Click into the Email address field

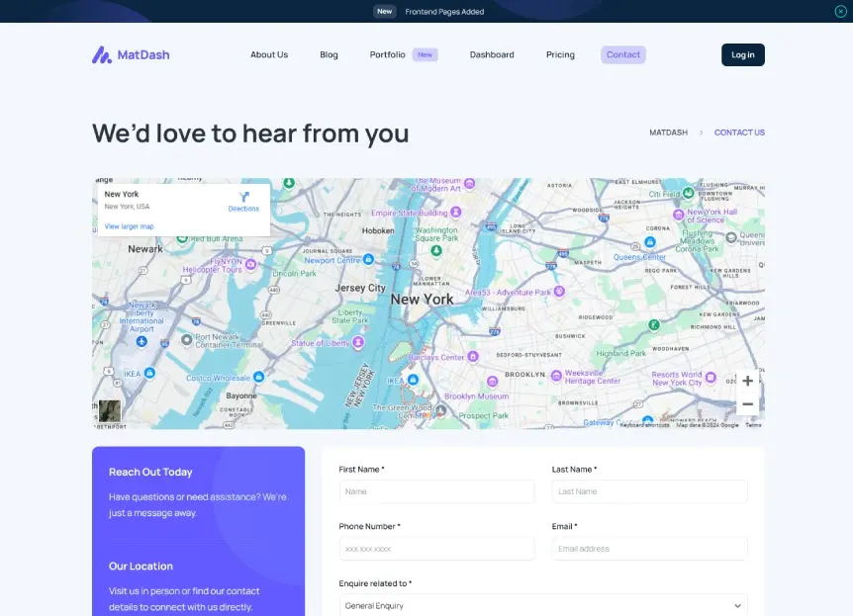(649, 549)
